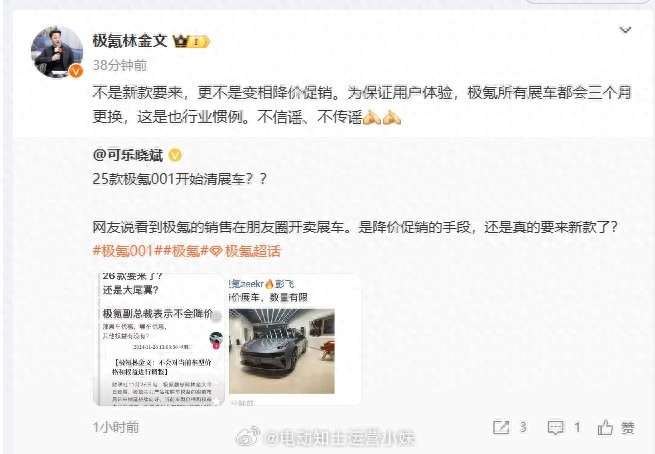Viewport: 655px width, 454px height.
Task: Open 极氪林金文's profile avatar
Action: (x=57, y=52)
